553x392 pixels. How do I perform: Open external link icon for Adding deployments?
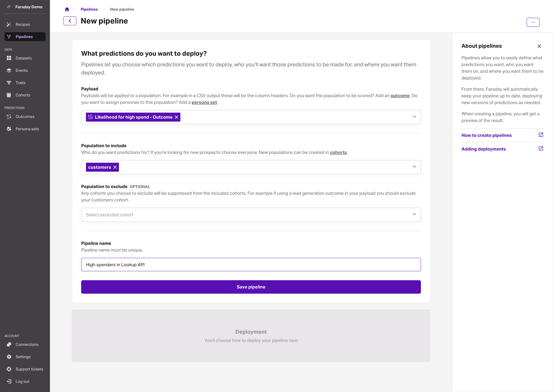[x=541, y=149]
